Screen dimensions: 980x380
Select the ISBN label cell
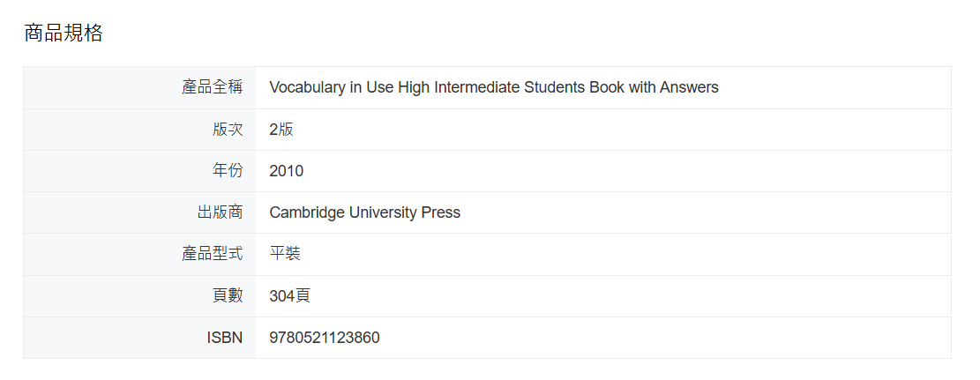(x=139, y=339)
